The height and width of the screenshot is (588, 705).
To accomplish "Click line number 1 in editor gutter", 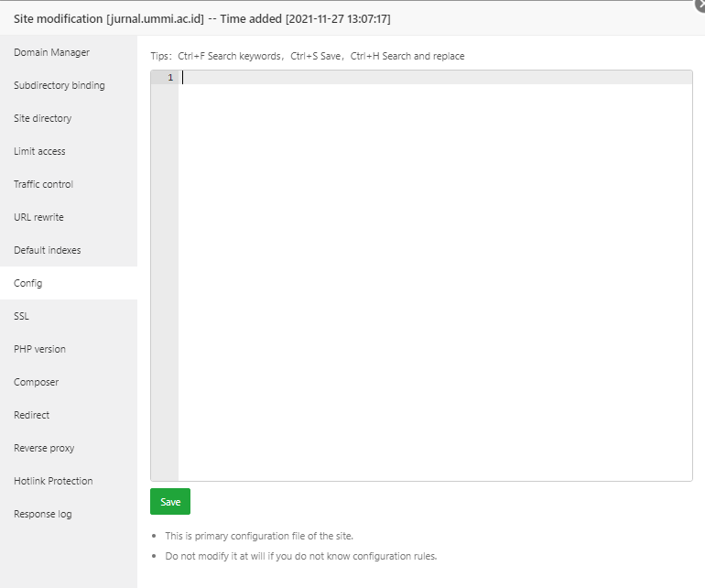I will coord(169,78).
